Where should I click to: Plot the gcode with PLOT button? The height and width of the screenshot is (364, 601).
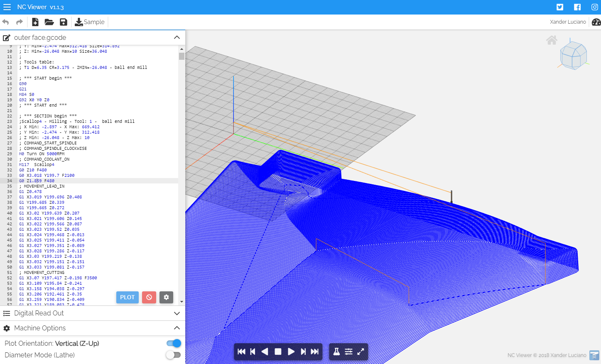point(128,297)
